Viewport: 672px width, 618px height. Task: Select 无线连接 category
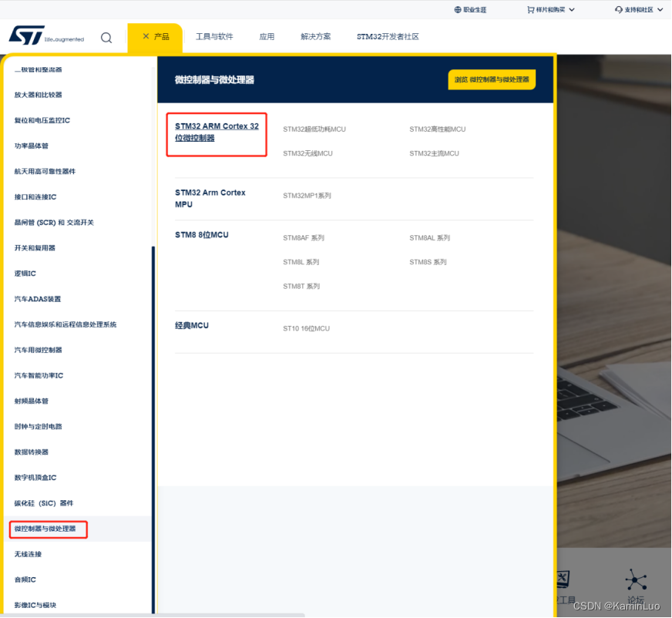point(28,554)
